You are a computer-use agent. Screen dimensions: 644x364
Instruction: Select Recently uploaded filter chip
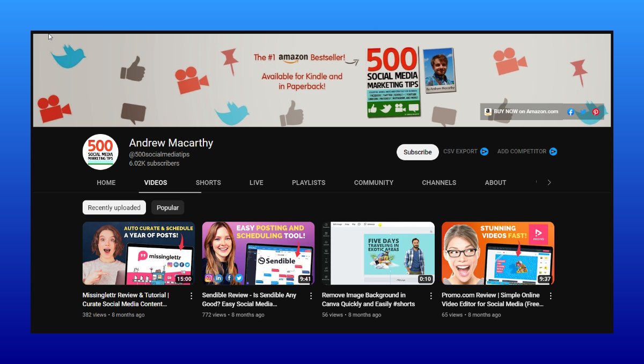[114, 207]
